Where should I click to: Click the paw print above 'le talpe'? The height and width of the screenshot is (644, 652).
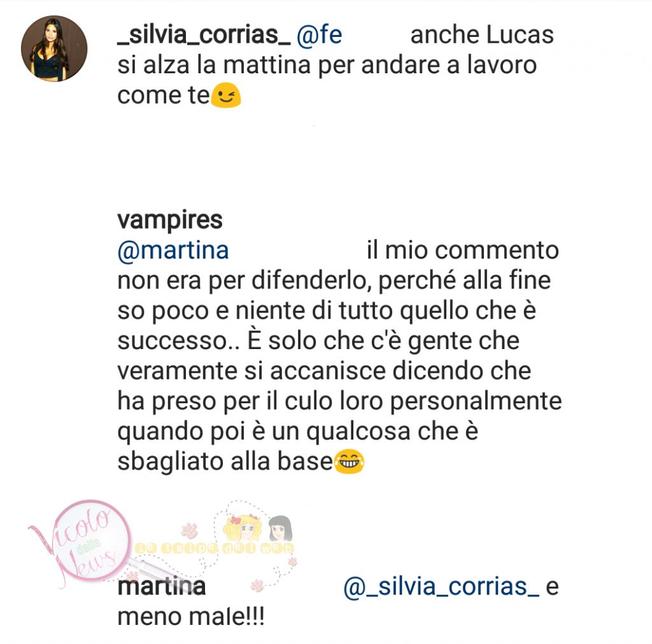tap(190, 531)
